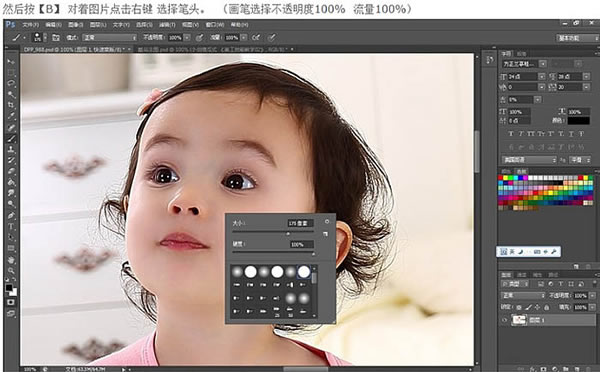600x372 pixels.
Task: Open the 文件 (File) menu
Action: tap(31, 24)
